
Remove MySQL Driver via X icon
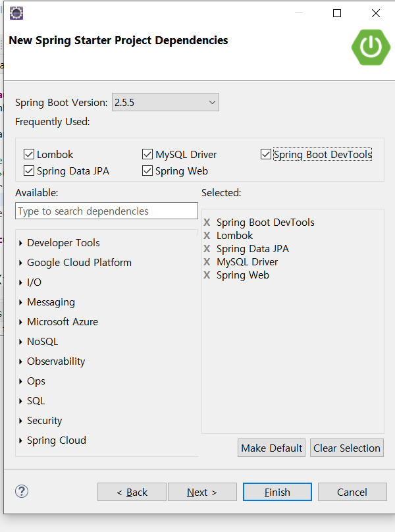(x=207, y=262)
